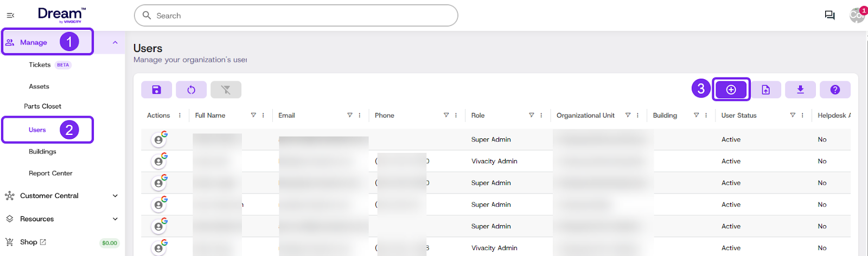Filter the Organizational Unit column
The image size is (868, 256).
click(x=628, y=116)
